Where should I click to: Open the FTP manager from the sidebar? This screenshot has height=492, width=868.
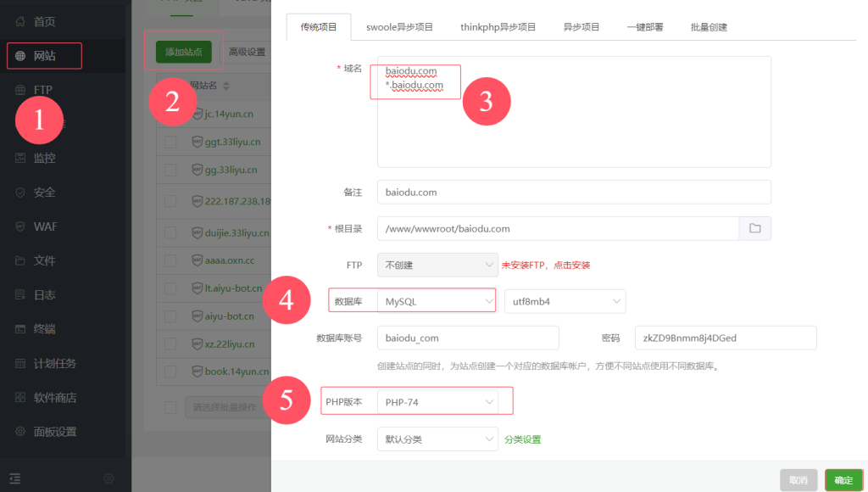[x=40, y=89]
